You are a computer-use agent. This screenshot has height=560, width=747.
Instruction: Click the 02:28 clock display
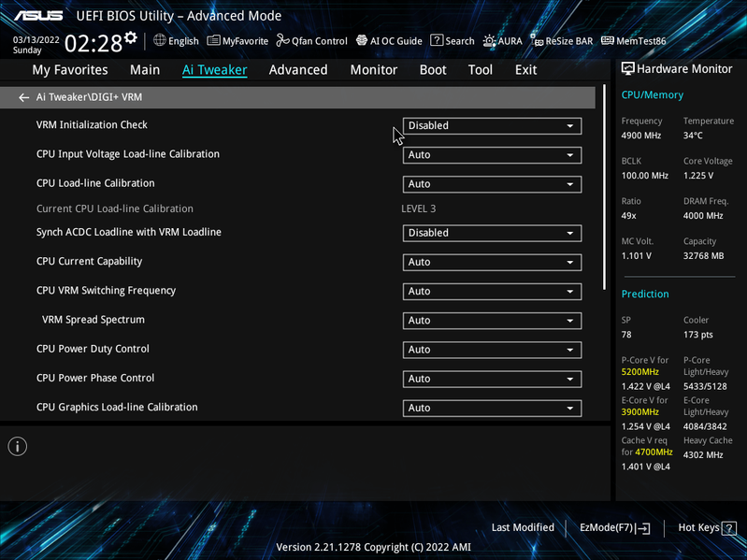click(x=93, y=43)
